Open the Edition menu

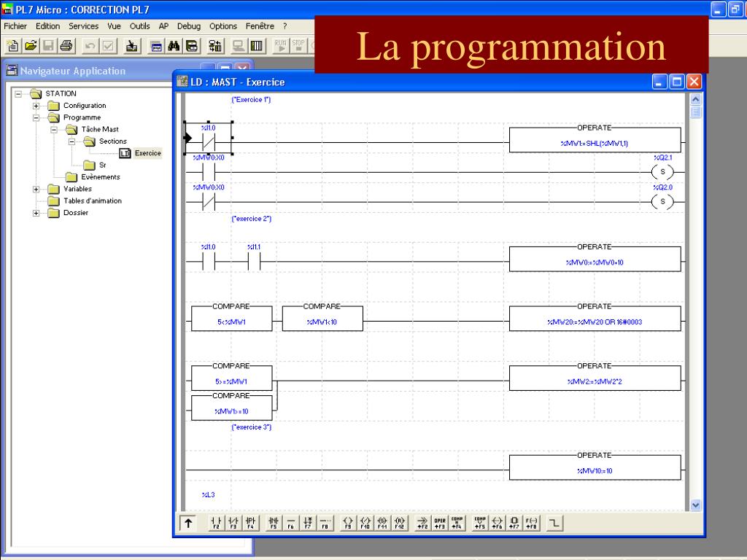coord(47,26)
